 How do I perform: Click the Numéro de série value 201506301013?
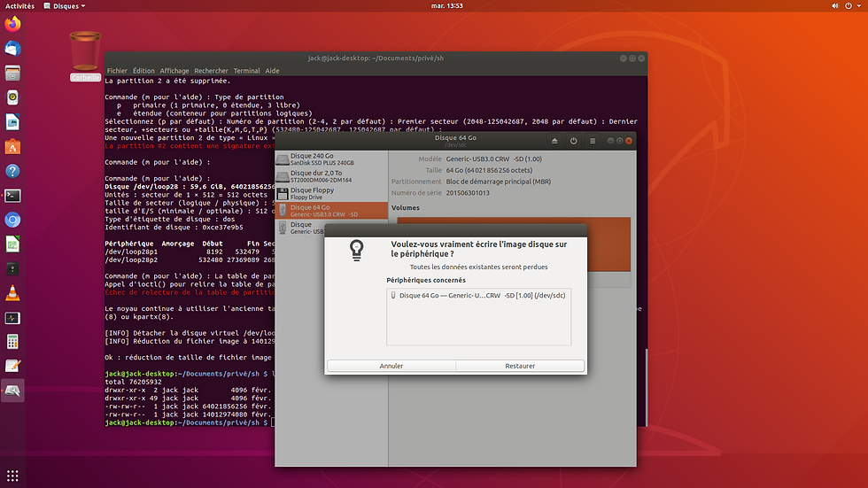tap(468, 193)
